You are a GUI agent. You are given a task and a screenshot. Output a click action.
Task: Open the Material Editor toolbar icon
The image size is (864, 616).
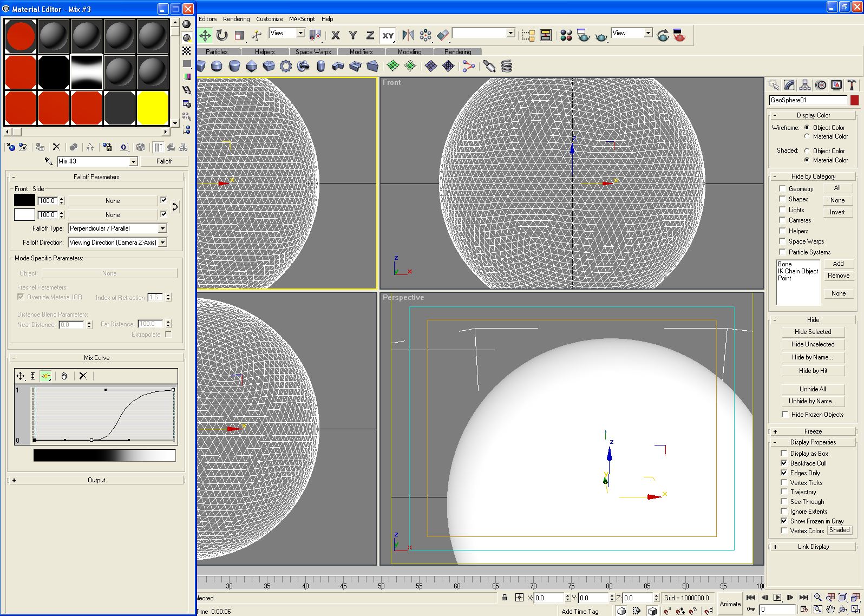[x=566, y=36]
